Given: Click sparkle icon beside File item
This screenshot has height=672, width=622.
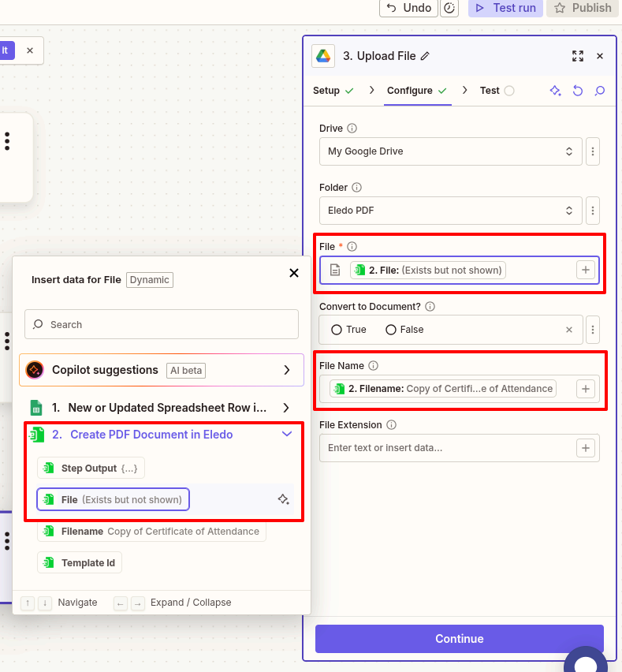Looking at the screenshot, I should click(x=283, y=499).
